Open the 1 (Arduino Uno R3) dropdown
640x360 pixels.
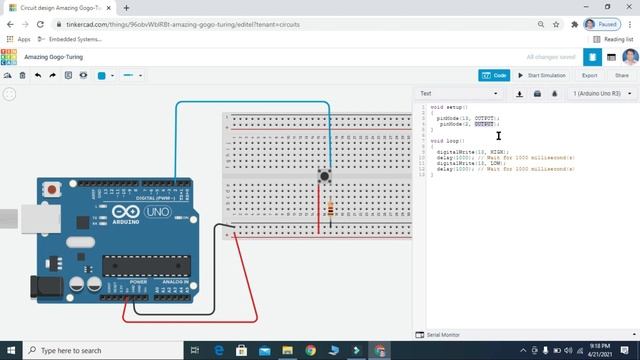coord(602,94)
